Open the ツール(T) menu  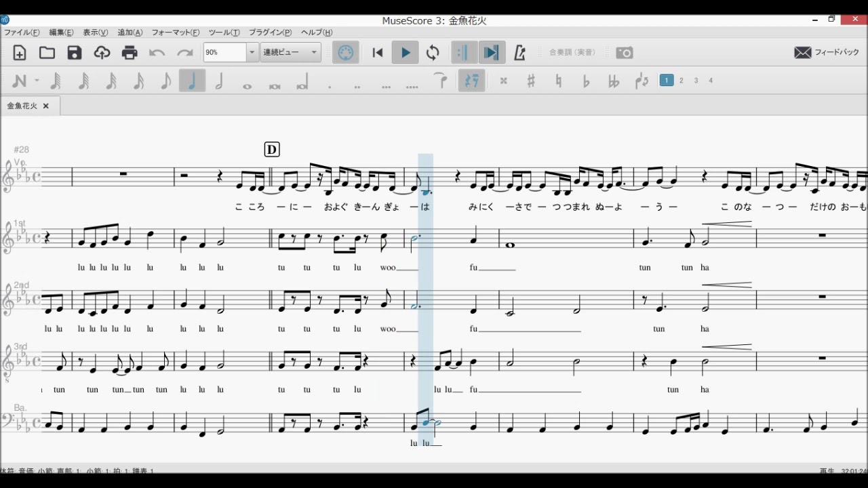224,33
